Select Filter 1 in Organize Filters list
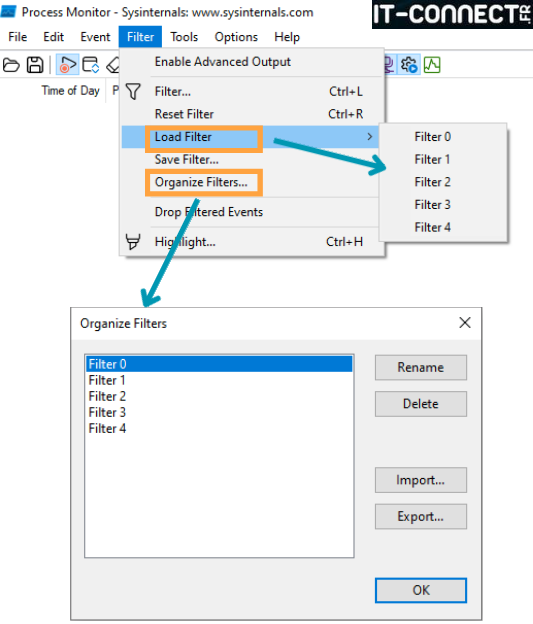 pos(219,380)
